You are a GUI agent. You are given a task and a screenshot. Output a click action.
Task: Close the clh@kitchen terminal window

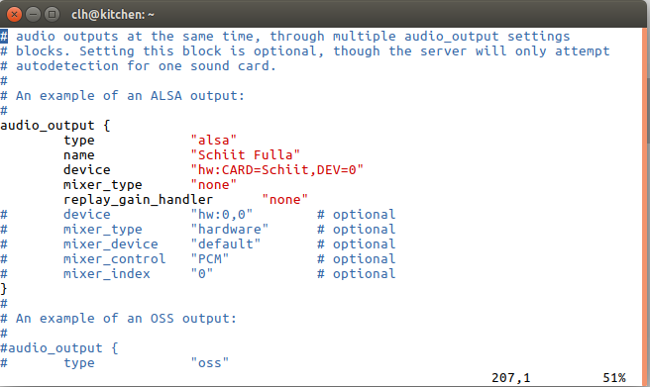(14, 15)
